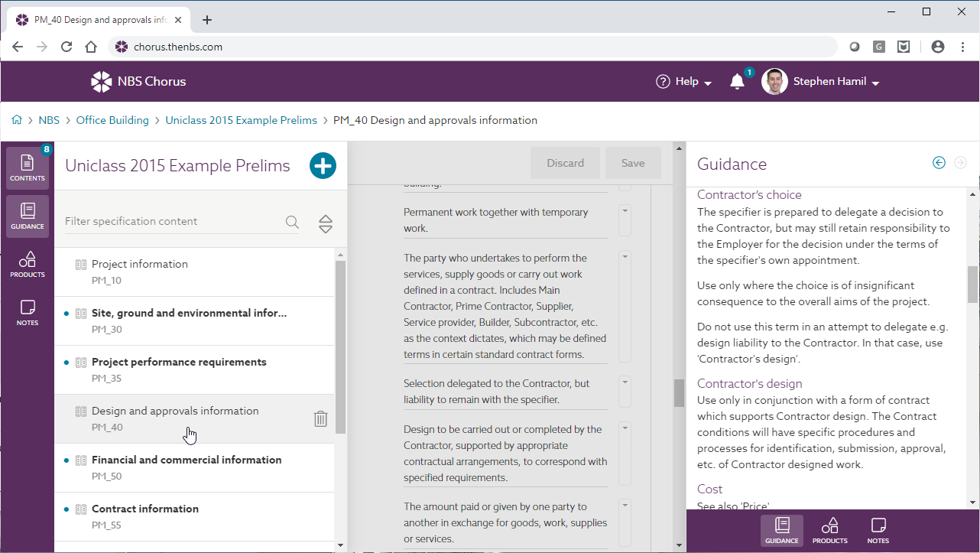The image size is (980, 553).
Task: Open the Contents sidebar panel
Action: tap(28, 168)
